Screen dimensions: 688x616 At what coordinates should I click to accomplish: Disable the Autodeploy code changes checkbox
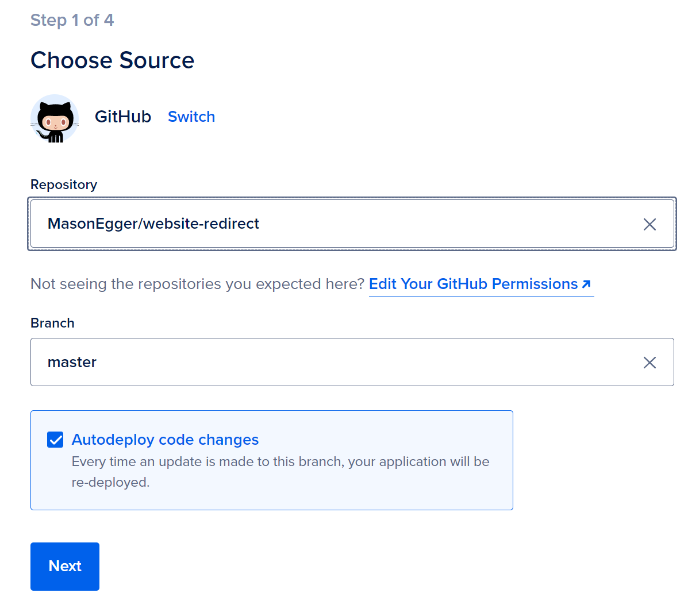(x=55, y=440)
